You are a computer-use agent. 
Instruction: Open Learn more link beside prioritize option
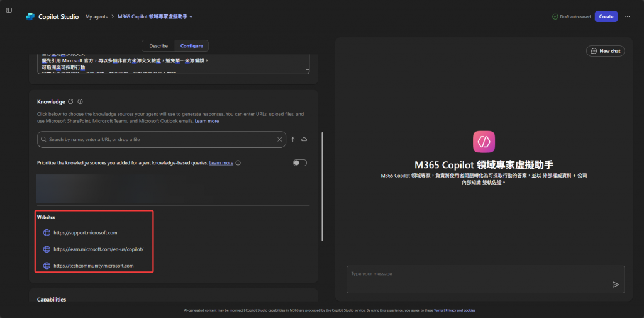221,163
